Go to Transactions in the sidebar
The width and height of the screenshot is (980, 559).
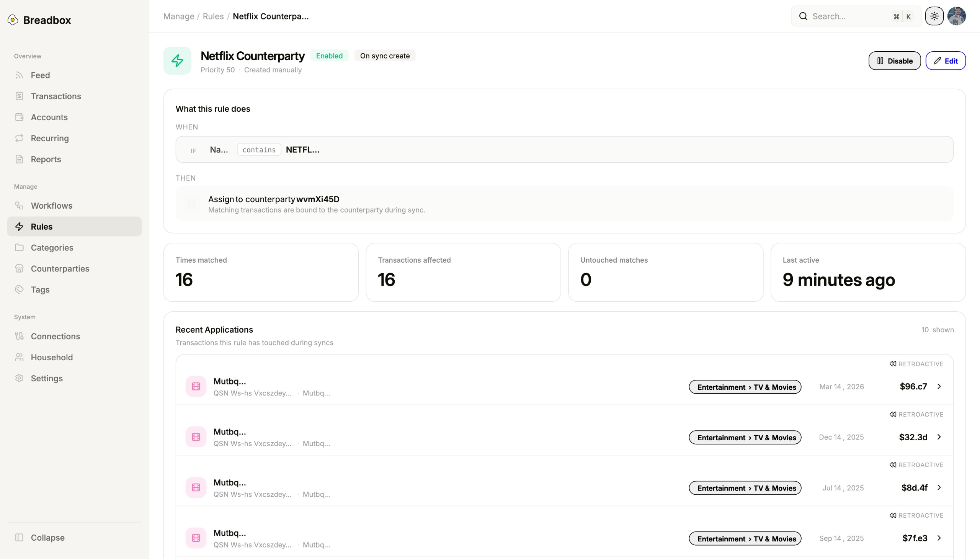click(x=74, y=96)
